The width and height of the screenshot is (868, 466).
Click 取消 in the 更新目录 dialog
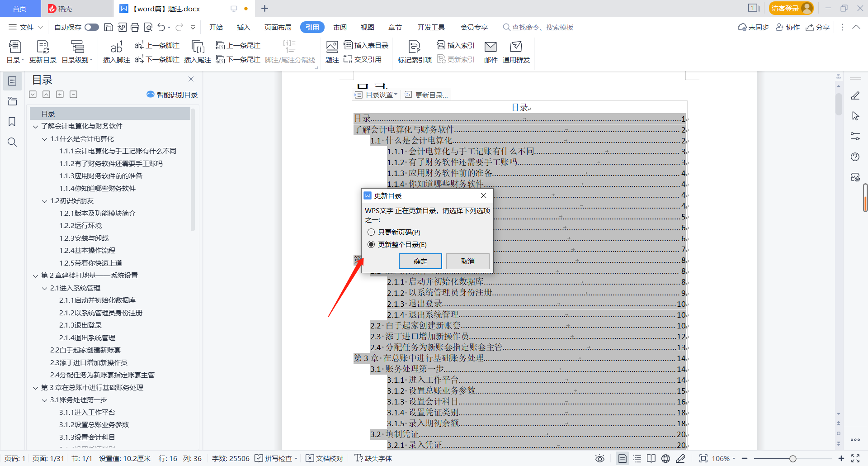click(467, 261)
